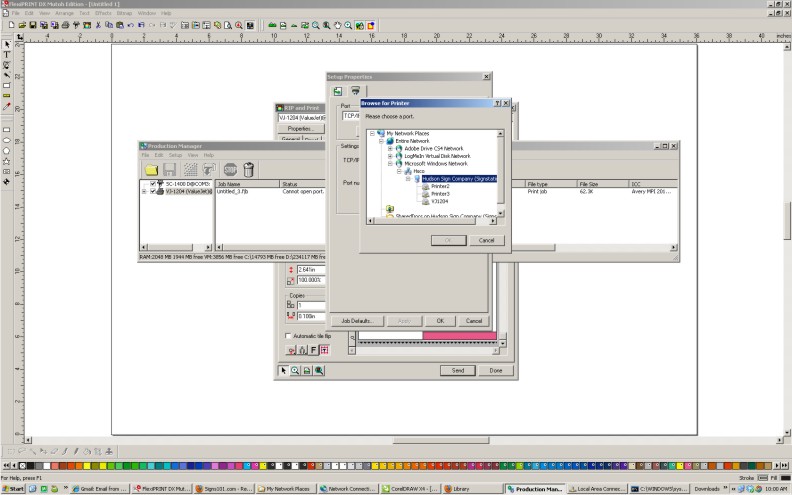The width and height of the screenshot is (792, 495).
Task: Open the View menu in Production Manager
Action: 193,155
